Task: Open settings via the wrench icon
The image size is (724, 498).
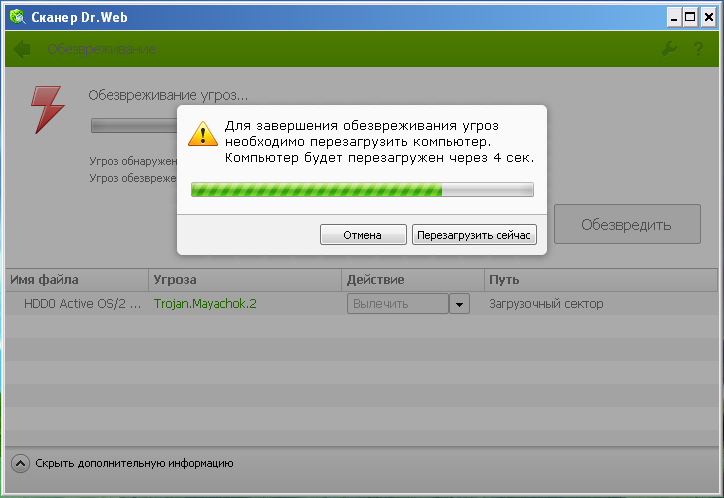Action: [669, 48]
